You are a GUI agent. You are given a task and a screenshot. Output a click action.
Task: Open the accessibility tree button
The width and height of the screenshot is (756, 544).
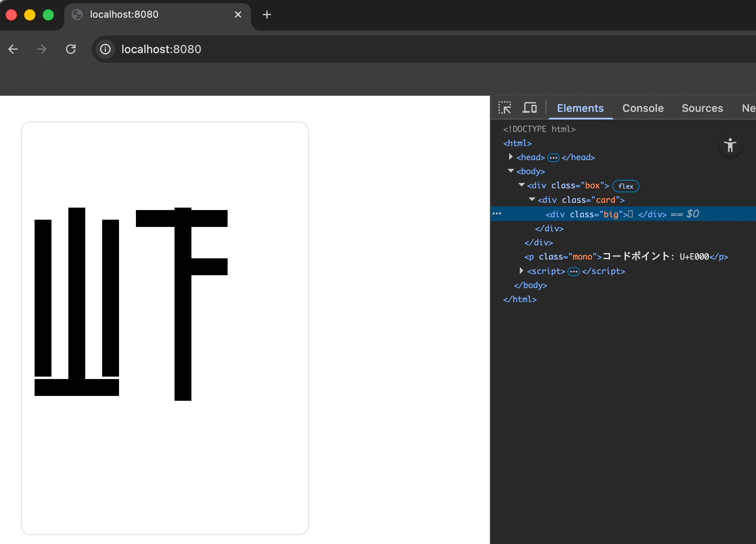pyautogui.click(x=730, y=145)
